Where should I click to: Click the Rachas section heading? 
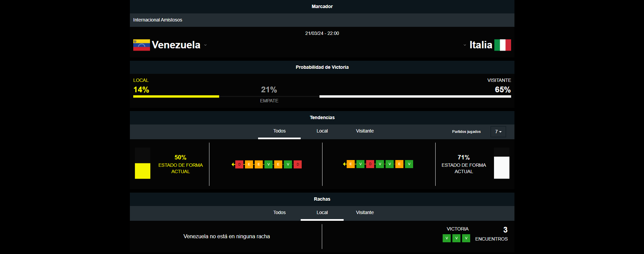(x=322, y=199)
